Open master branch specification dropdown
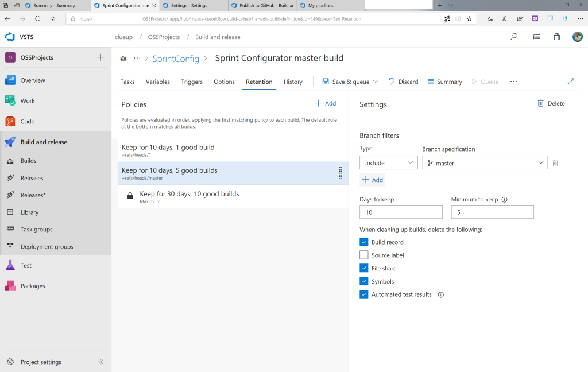Screen dimensions: 588x372 click(x=485, y=163)
